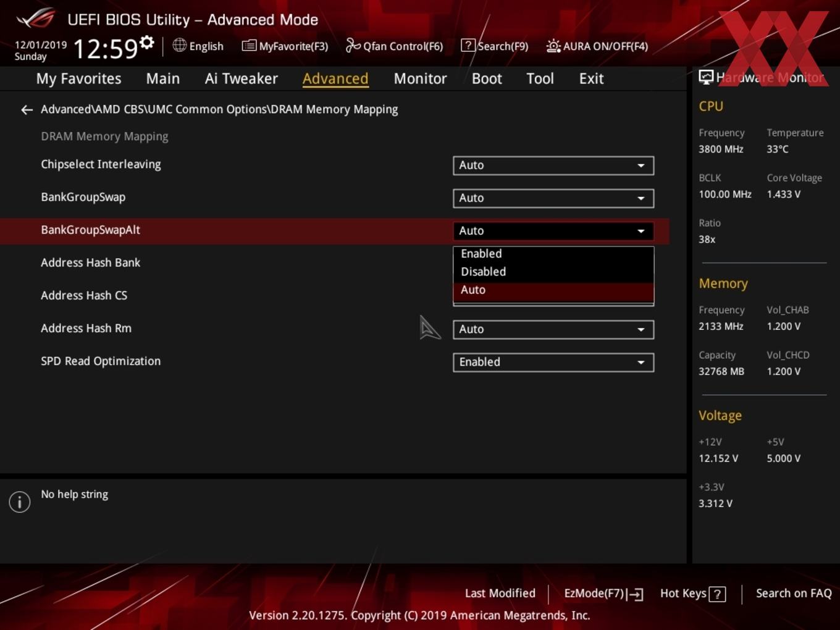Click the Chipselect Interleaving label
This screenshot has height=630, width=840.
pos(101,164)
